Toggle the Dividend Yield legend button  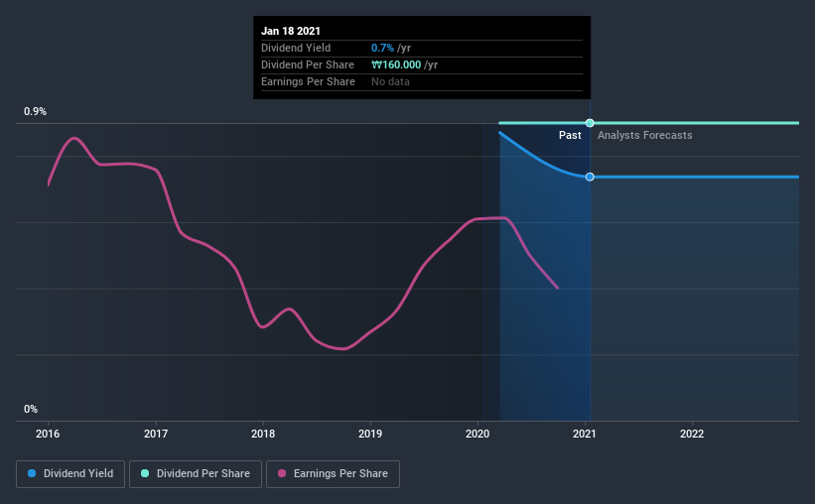[x=70, y=474]
